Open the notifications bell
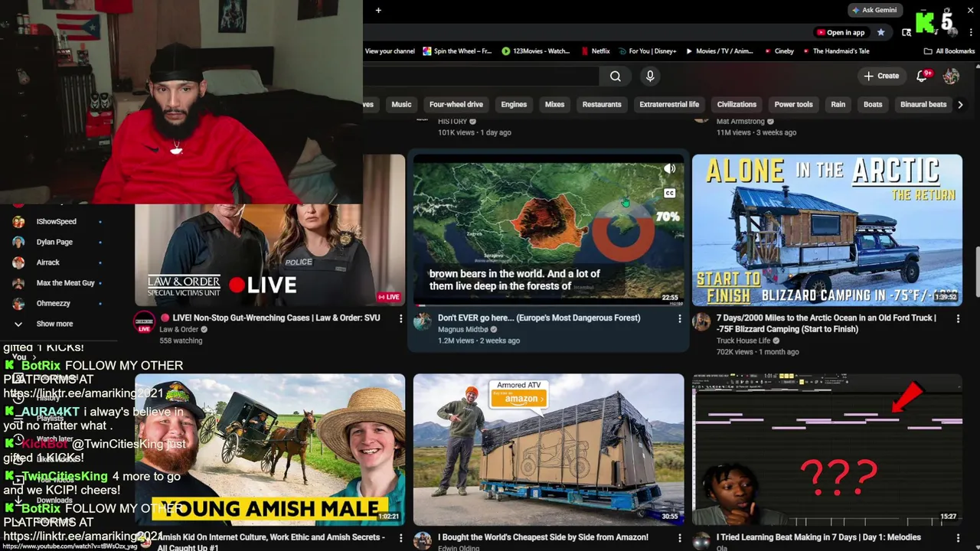The height and width of the screenshot is (551, 980). [923, 76]
